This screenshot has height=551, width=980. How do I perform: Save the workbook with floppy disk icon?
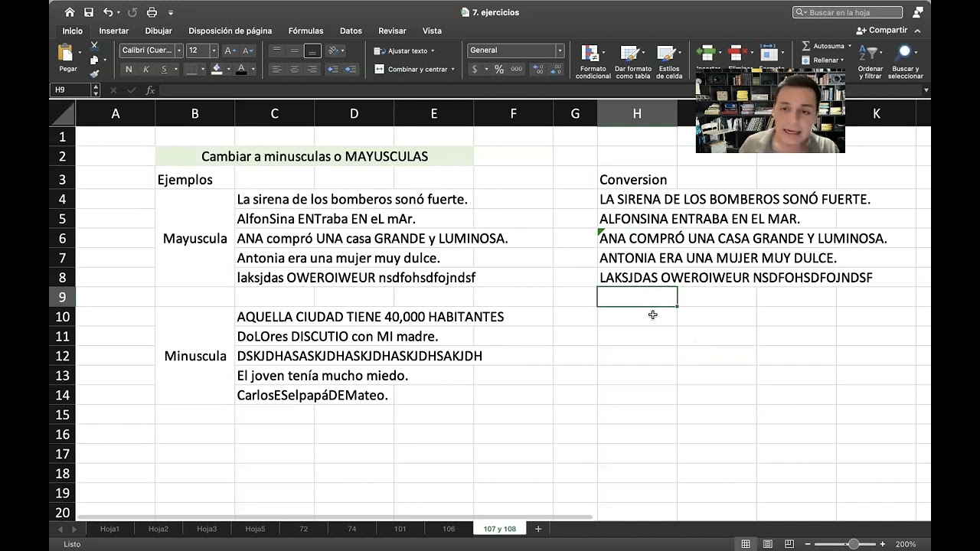tap(89, 12)
